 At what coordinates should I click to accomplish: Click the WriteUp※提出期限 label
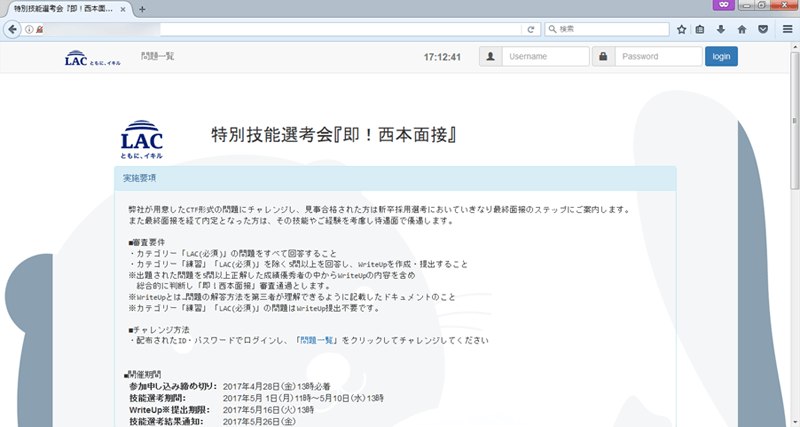[169, 410]
